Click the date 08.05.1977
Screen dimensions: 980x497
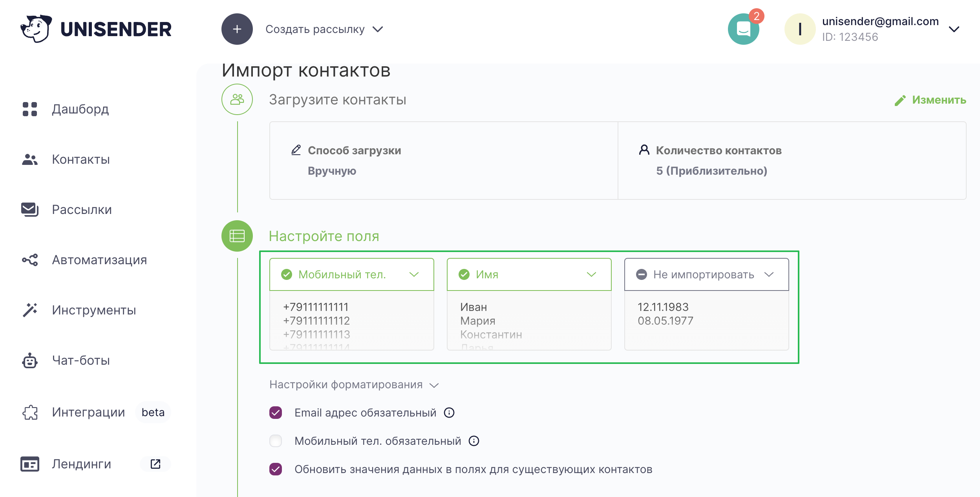click(x=666, y=321)
